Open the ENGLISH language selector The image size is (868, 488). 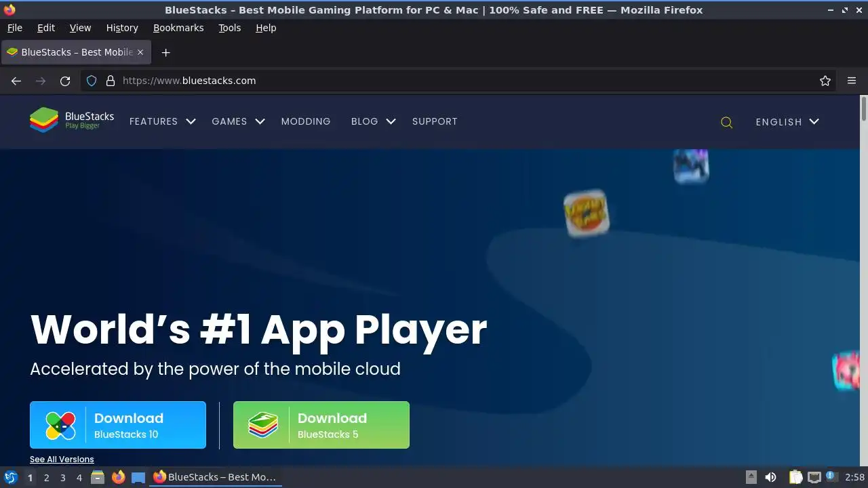coord(787,122)
